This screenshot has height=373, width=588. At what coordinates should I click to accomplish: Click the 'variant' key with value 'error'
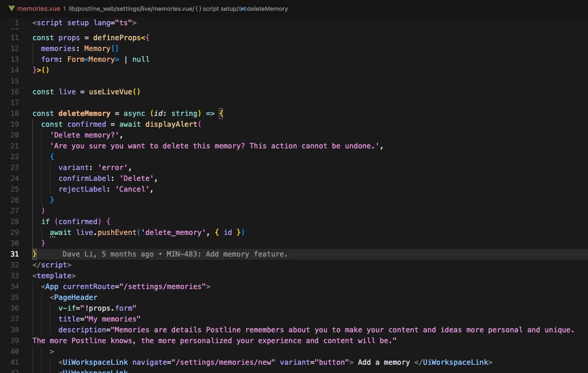(x=74, y=167)
